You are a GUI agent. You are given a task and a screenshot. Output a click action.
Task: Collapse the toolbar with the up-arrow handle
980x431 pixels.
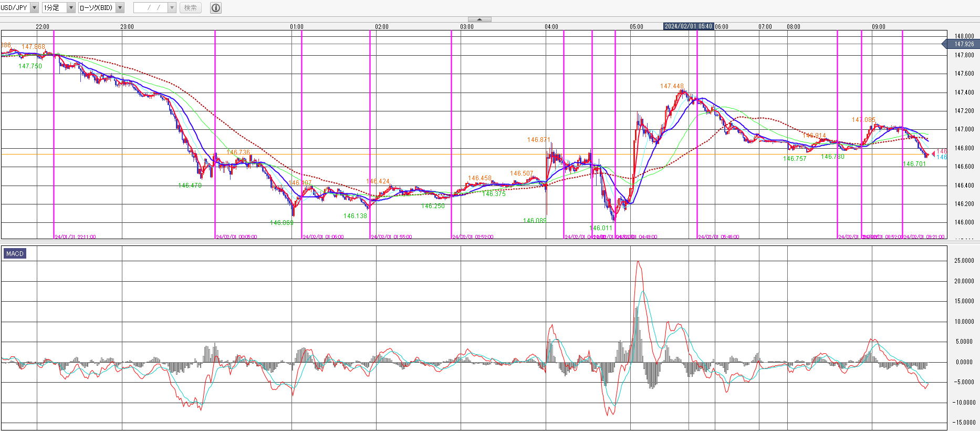coord(479,19)
